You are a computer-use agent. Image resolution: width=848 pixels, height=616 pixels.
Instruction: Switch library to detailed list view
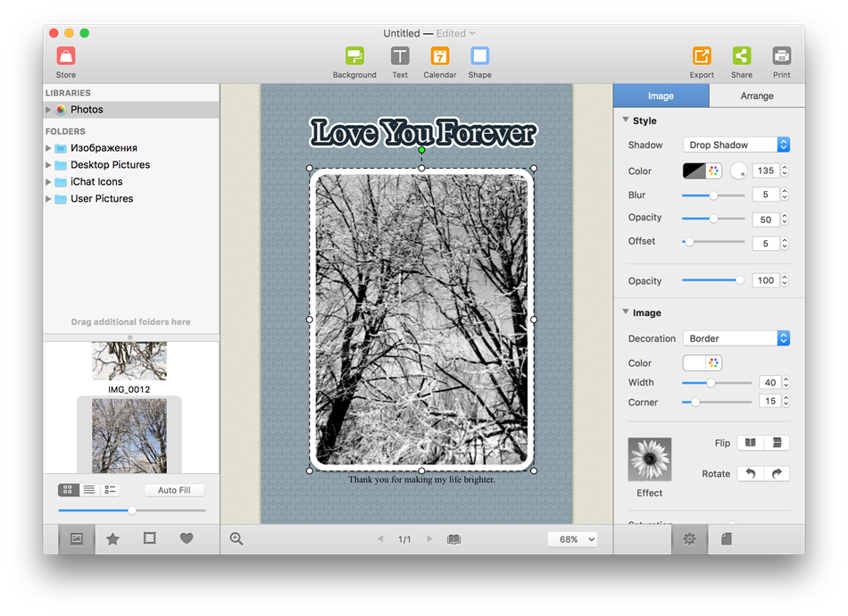click(110, 489)
